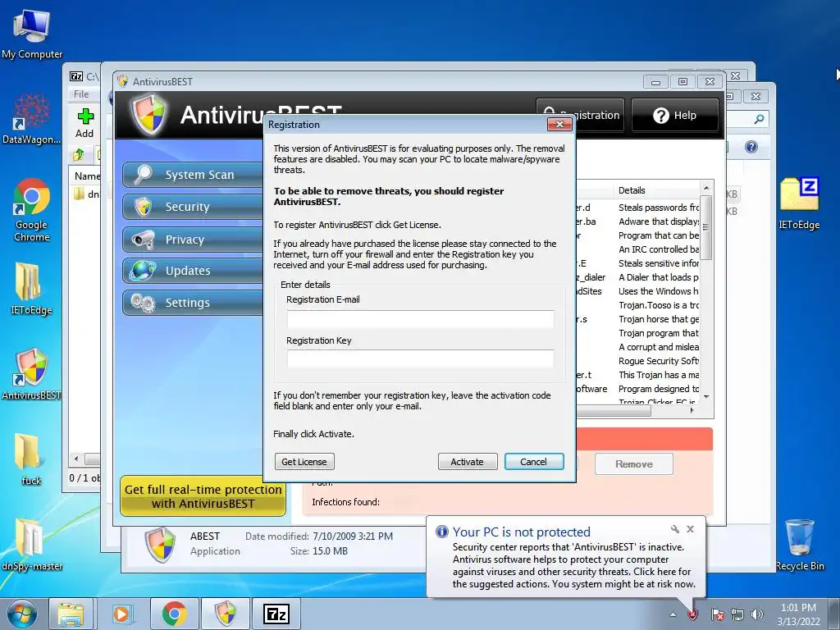Click the wrench icon in notification balloon
This screenshot has width=840, height=630.
(675, 529)
